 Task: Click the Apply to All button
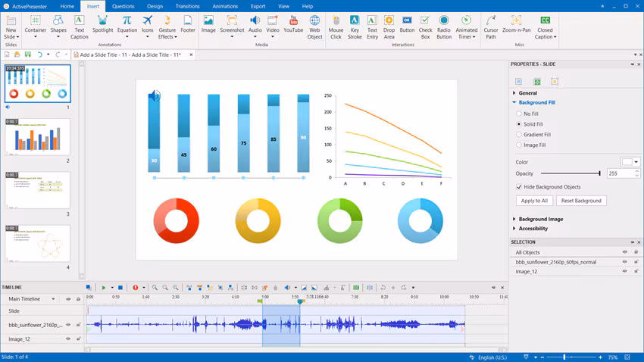534,201
